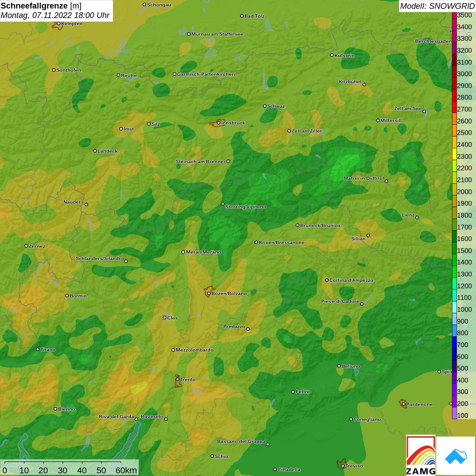The image size is (476, 476).
Task: Click the Bruneck/Brunico label
Action: (320, 225)
